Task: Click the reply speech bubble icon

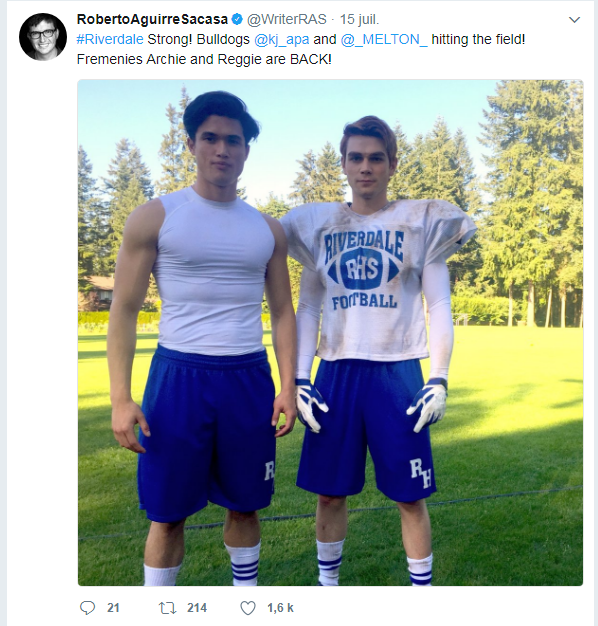Action: click(x=87, y=608)
